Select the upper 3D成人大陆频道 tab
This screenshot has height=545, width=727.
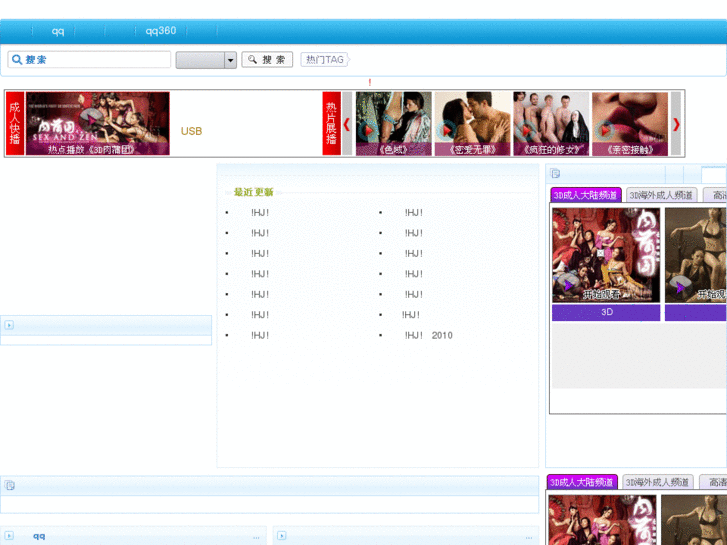[x=586, y=195]
